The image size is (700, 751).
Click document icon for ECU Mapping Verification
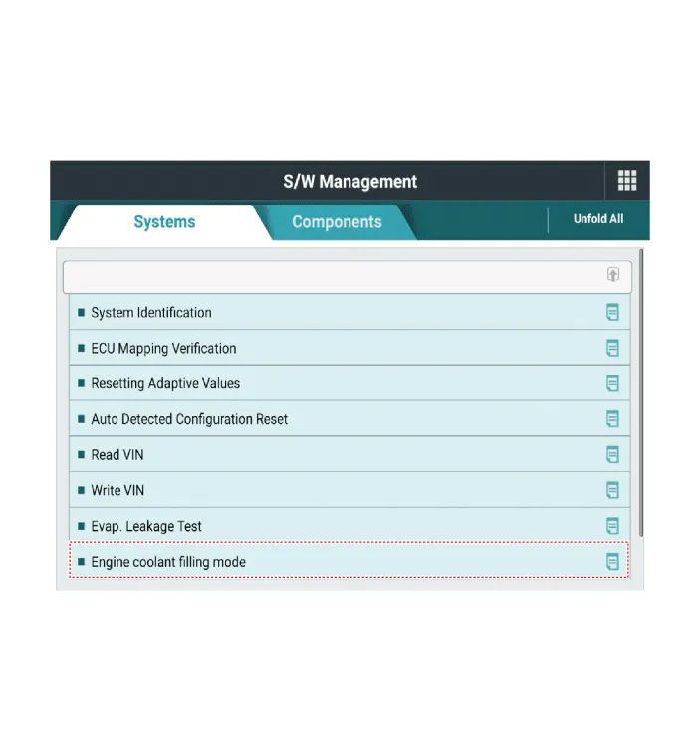click(x=612, y=348)
